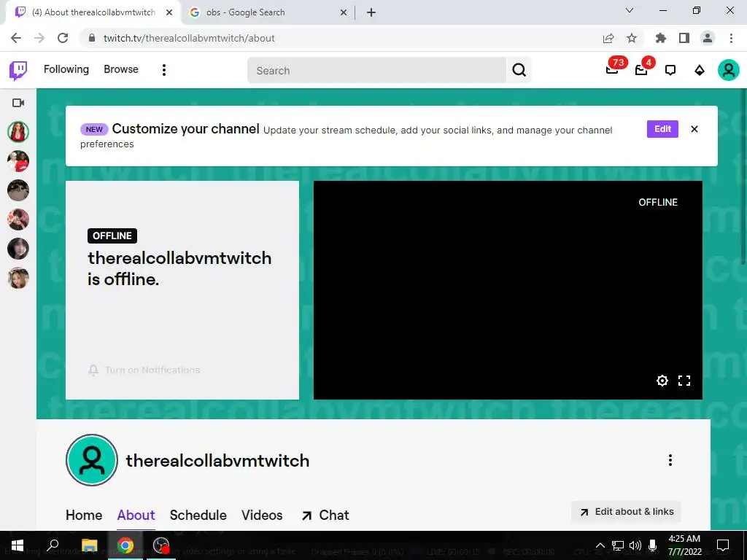Click the microphone tray icon
Screen dimensions: 747x560
click(653, 545)
